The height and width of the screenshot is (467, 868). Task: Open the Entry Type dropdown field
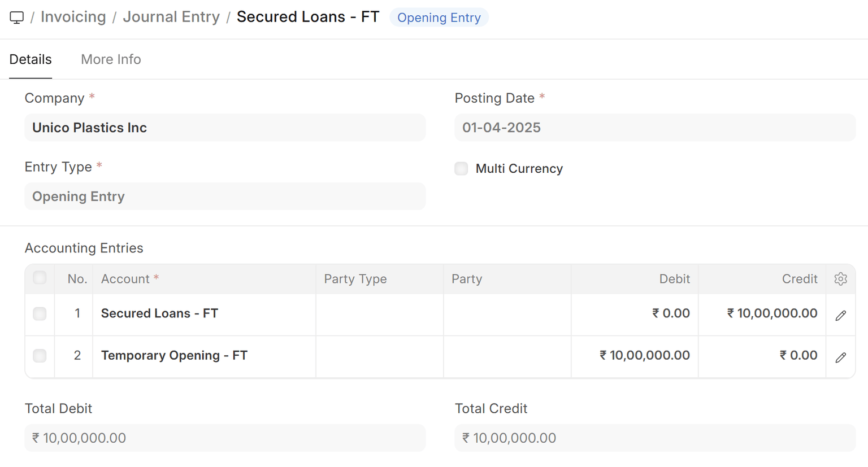225,197
